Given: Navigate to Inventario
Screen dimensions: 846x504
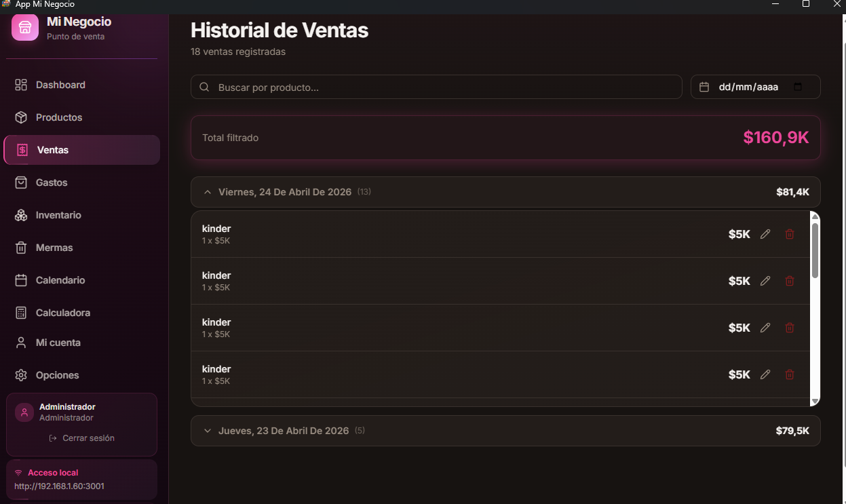Looking at the screenshot, I should 58,215.
